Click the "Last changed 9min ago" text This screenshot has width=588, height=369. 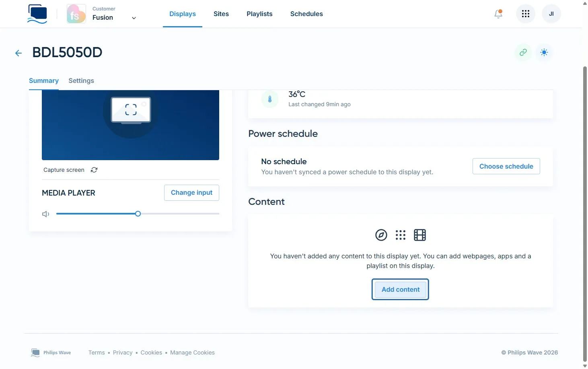(x=319, y=104)
